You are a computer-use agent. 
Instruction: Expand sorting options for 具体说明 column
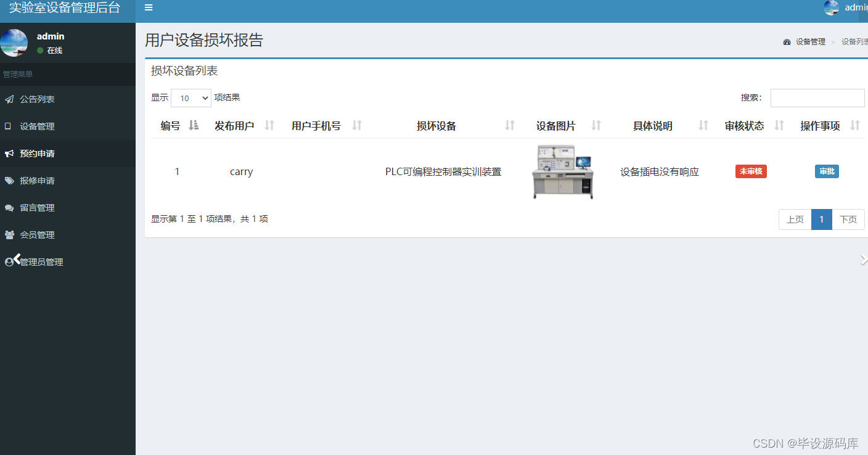703,125
